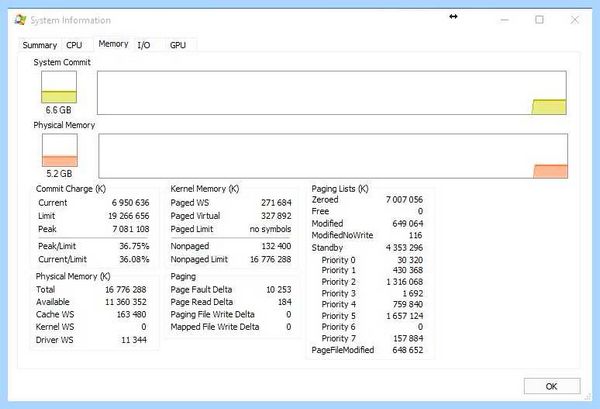Click the Driver WS value 11 344
This screenshot has height=409, width=600.
[x=134, y=340]
